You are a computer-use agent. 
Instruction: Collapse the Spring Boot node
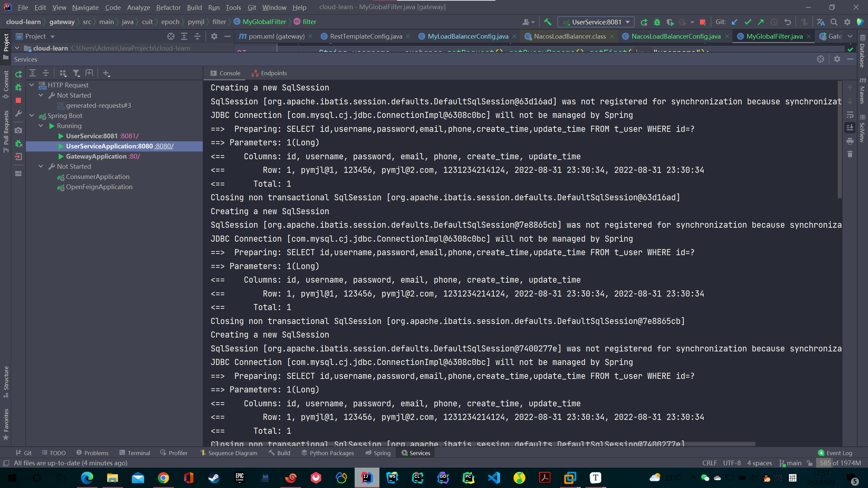click(32, 116)
